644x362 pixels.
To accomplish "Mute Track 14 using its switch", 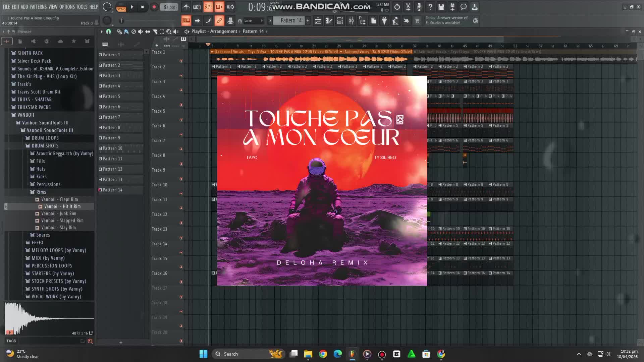I will point(181,253).
